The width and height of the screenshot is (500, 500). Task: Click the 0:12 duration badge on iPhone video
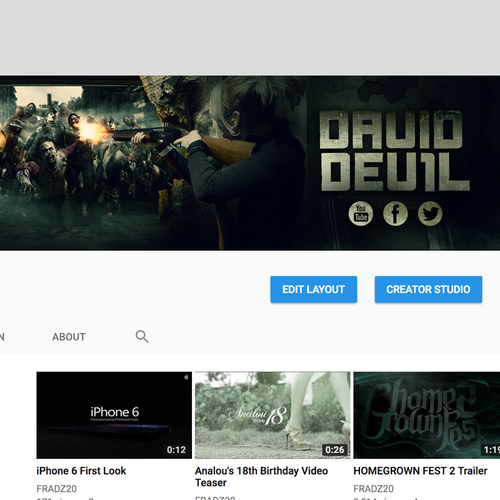tap(176, 450)
